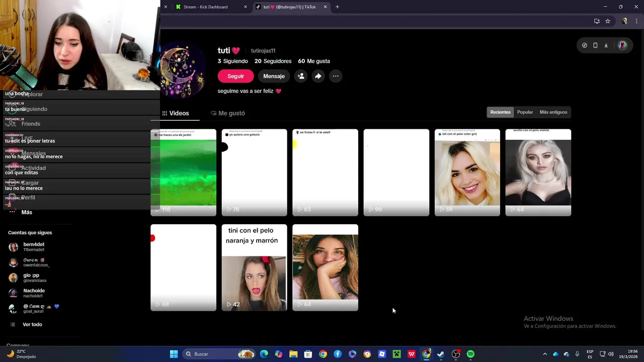Screen dimensions: 644x362
Task: Click the taskbar Buscar search box
Action: [219, 354]
